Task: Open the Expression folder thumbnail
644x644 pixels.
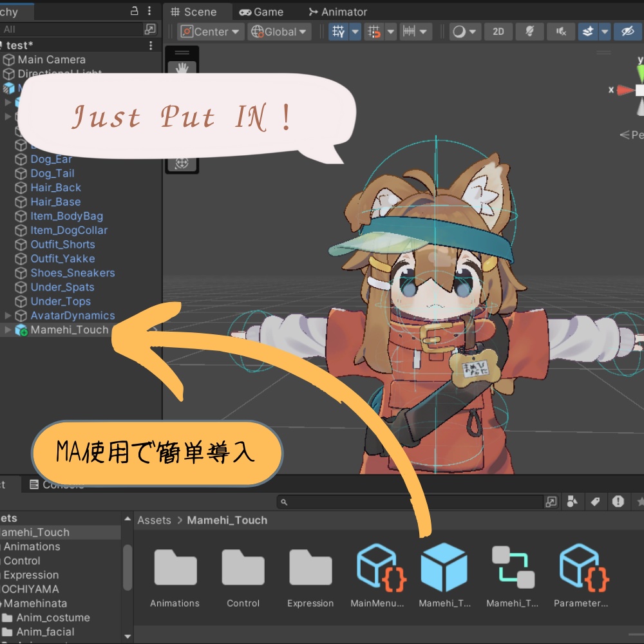Action: point(310,567)
